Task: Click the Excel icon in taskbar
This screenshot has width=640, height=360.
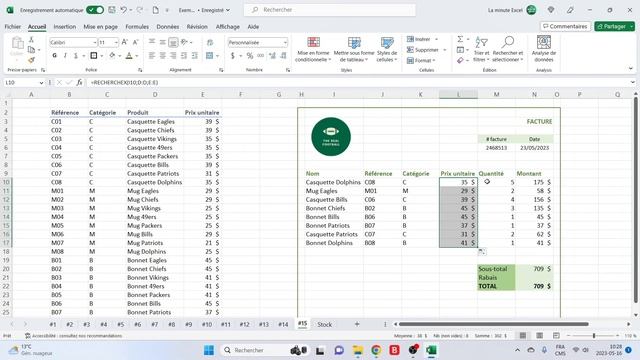Action: pos(431,350)
